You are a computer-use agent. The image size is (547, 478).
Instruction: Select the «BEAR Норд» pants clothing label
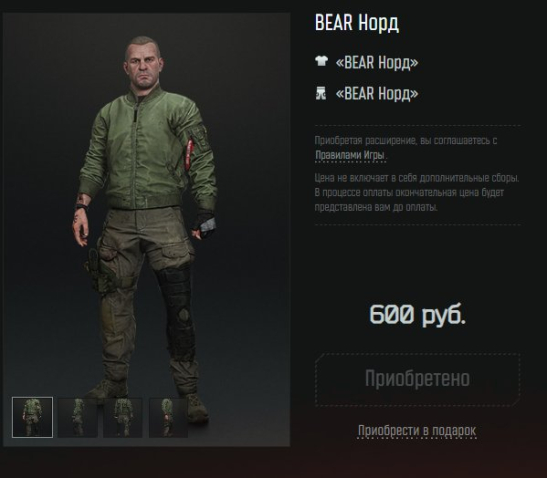point(377,94)
